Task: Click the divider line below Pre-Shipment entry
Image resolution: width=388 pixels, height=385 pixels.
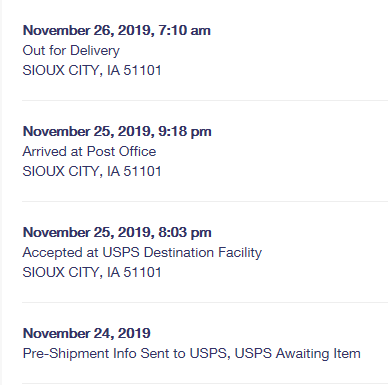Action: click(205, 383)
